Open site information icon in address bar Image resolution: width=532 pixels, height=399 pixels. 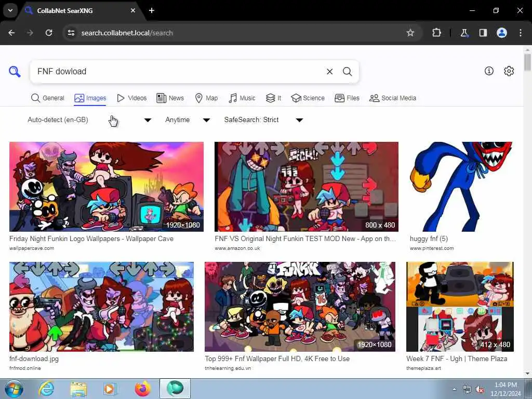[71, 33]
